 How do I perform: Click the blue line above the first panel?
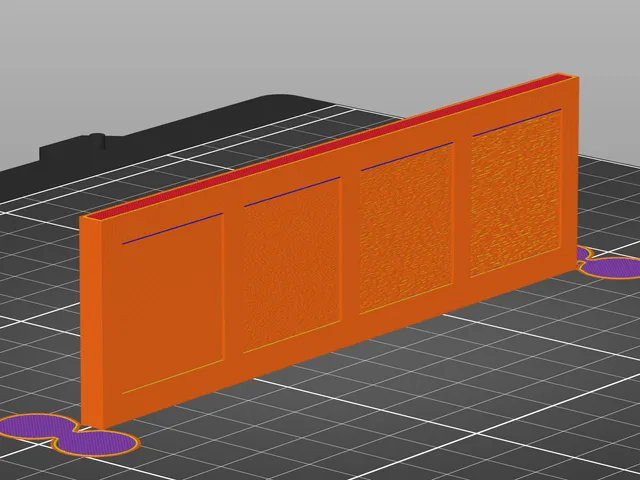(x=172, y=229)
